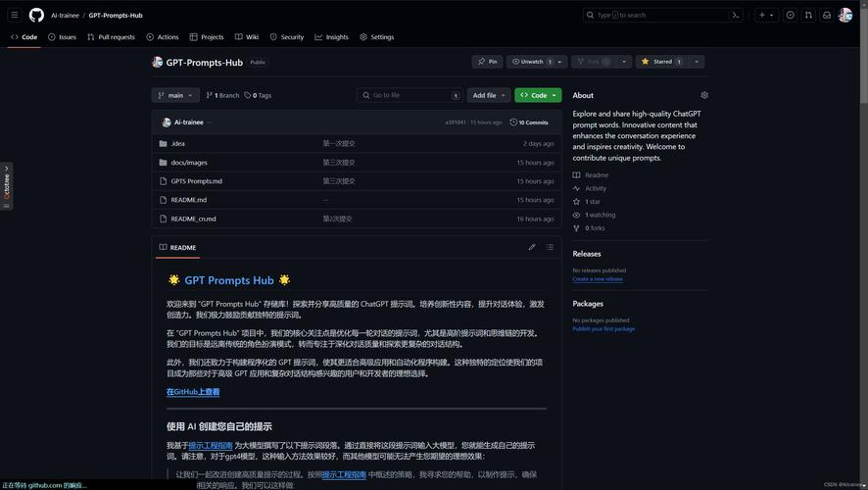Expand the star lists dropdown arrow
This screenshot has height=490, width=868.
697,62
